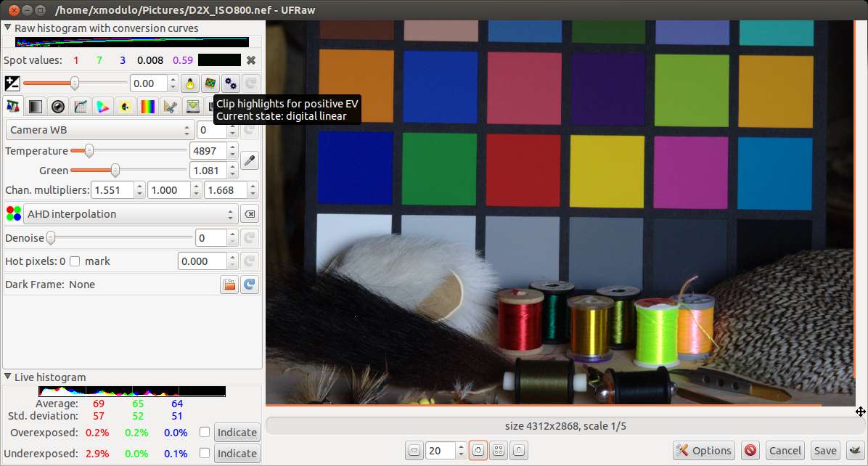Increase zoom percentage spinner arrow
The width and height of the screenshot is (868, 466).
(461, 446)
